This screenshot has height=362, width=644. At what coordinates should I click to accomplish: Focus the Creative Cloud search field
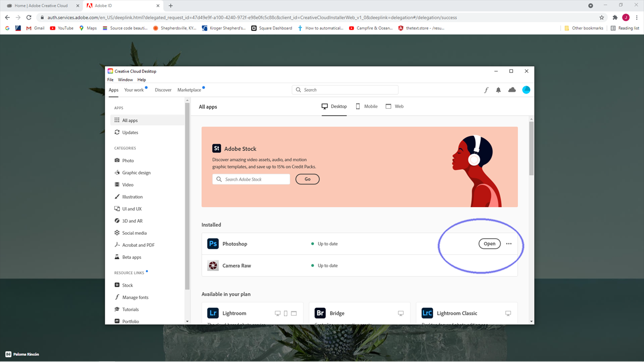click(x=345, y=90)
